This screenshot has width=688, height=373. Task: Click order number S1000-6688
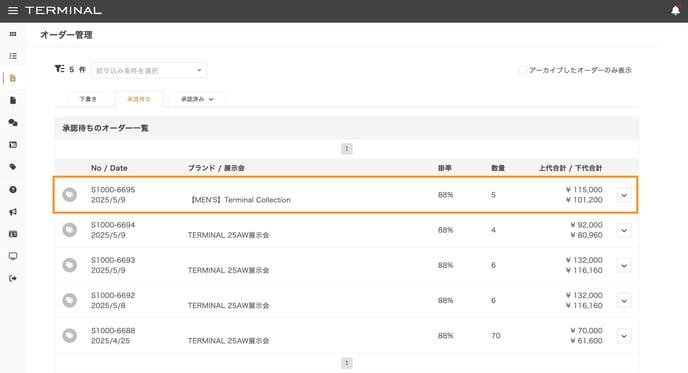pyautogui.click(x=113, y=330)
